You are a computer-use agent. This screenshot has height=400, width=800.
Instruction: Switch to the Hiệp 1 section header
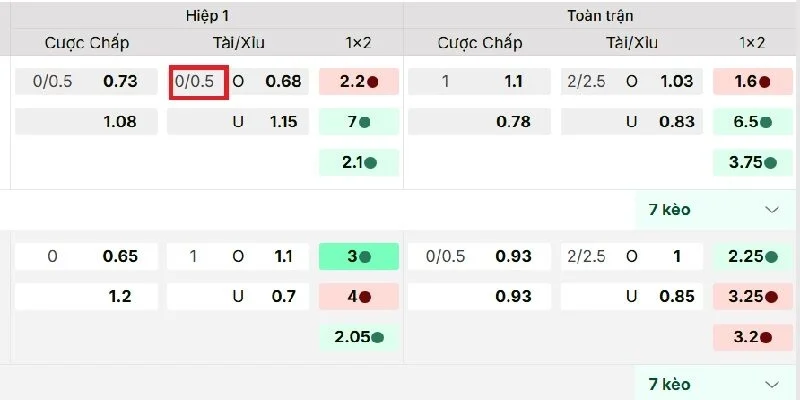pos(206,16)
